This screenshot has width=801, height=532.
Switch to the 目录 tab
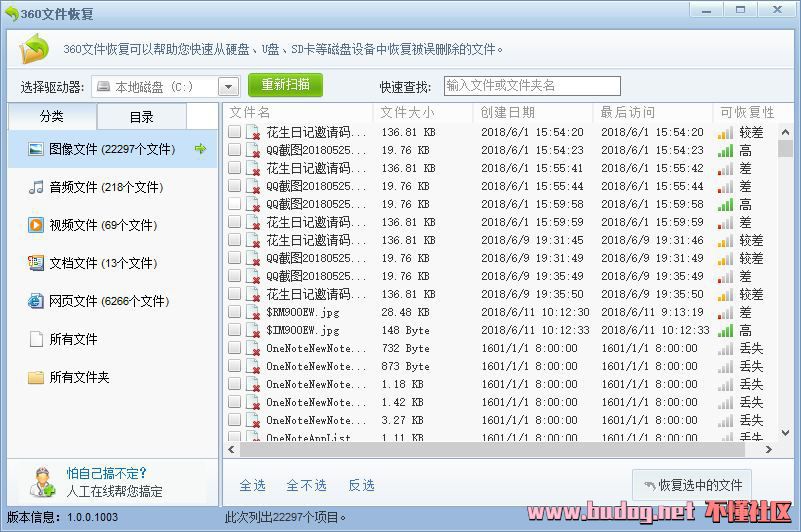[x=141, y=117]
